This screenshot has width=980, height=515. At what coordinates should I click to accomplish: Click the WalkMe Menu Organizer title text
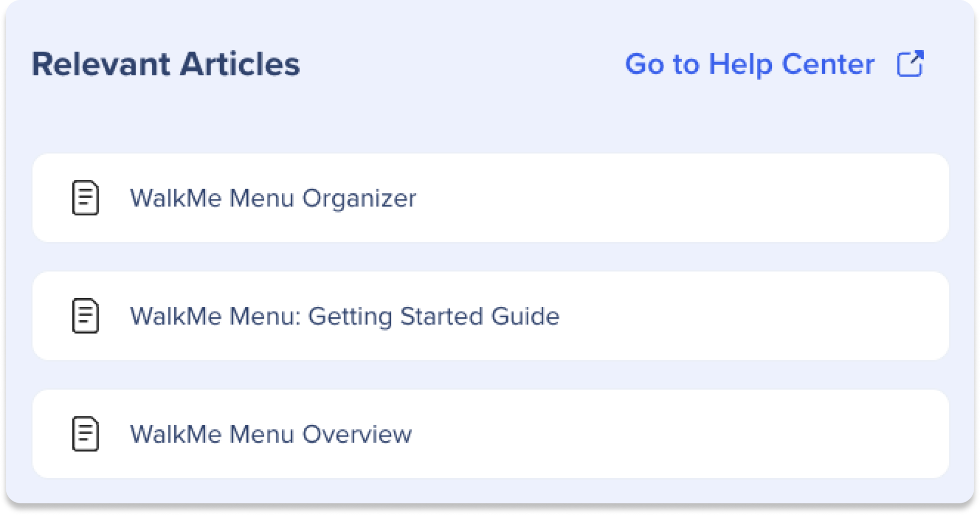pyautogui.click(x=274, y=198)
